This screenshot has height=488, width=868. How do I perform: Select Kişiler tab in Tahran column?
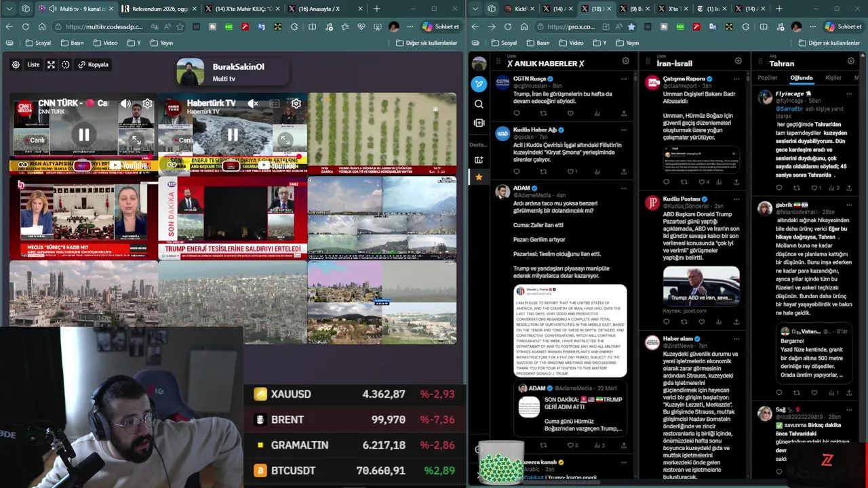point(833,78)
